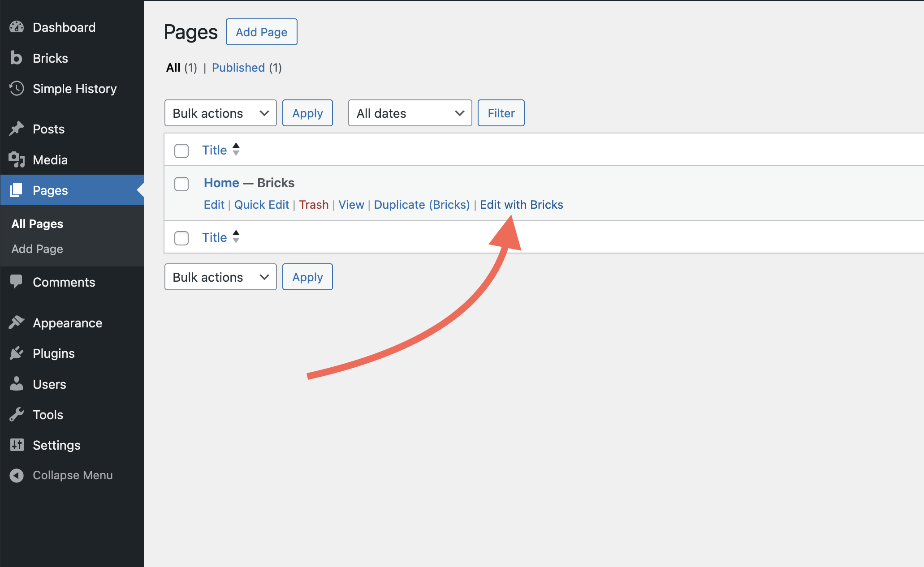Switch to the Published filter tab

(x=238, y=68)
